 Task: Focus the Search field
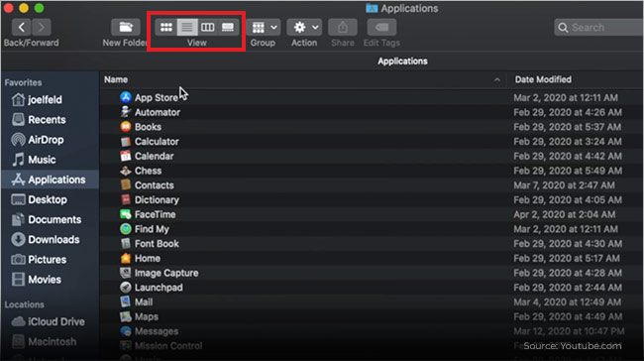[598, 28]
